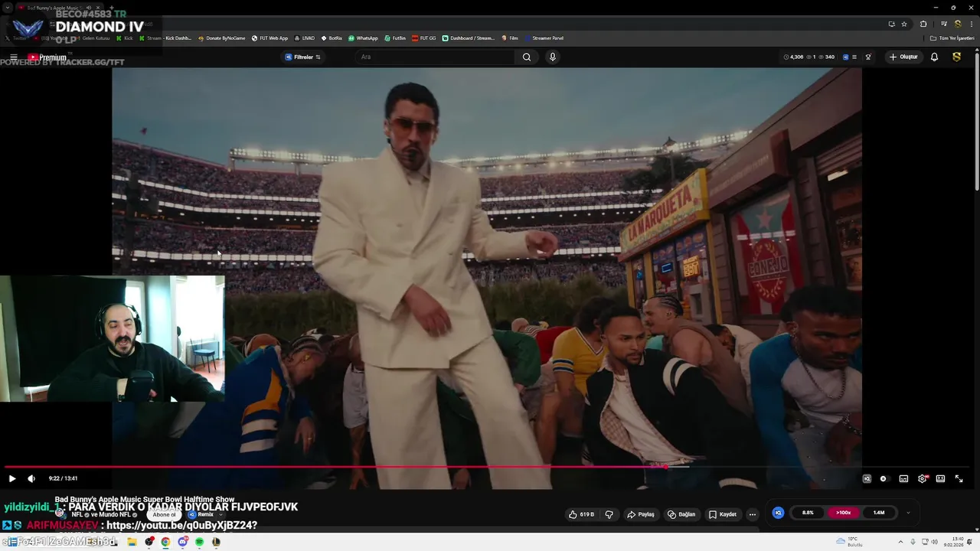
Task: Click the 8.8% stat pill
Action: [808, 513]
